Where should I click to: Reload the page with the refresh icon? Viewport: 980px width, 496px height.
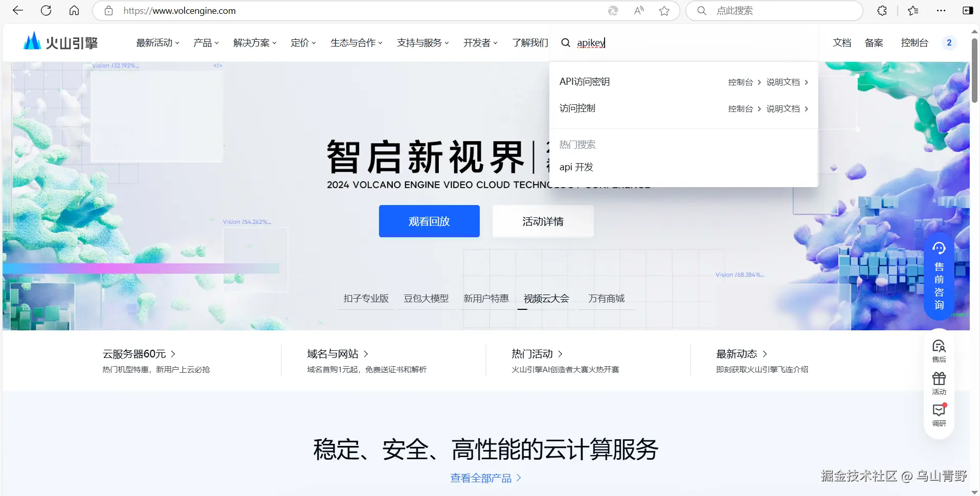point(46,11)
